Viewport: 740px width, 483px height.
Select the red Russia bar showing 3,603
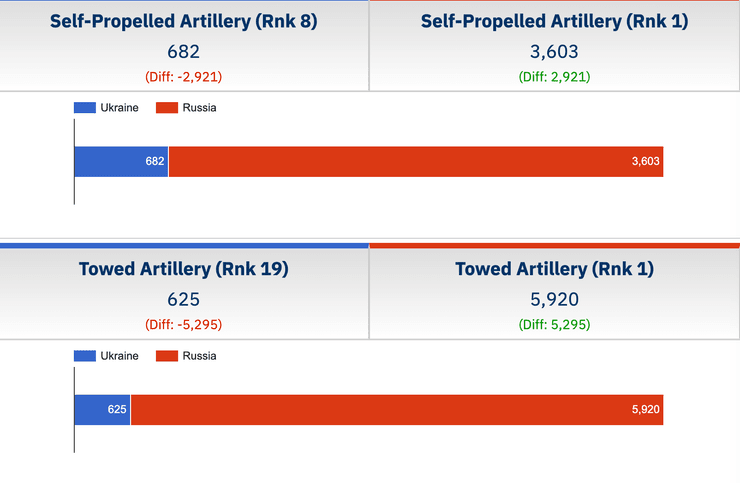click(415, 161)
